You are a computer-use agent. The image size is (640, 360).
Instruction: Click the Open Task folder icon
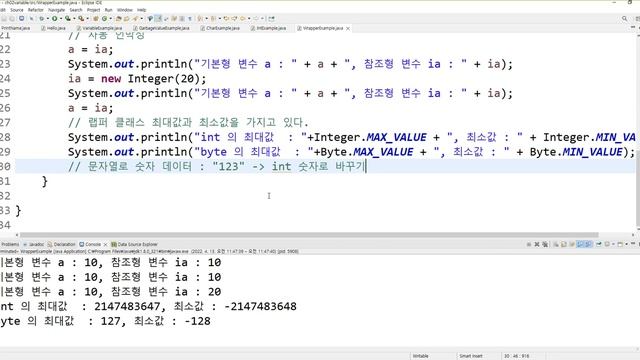click(126, 18)
